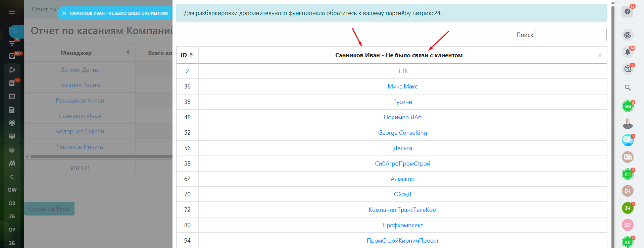Open the '2Б' item in left sidebar

[12, 216]
